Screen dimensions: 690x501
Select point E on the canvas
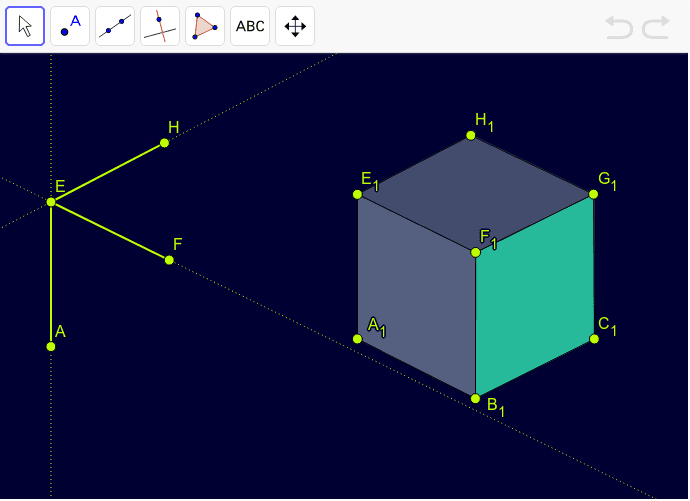(x=51, y=202)
